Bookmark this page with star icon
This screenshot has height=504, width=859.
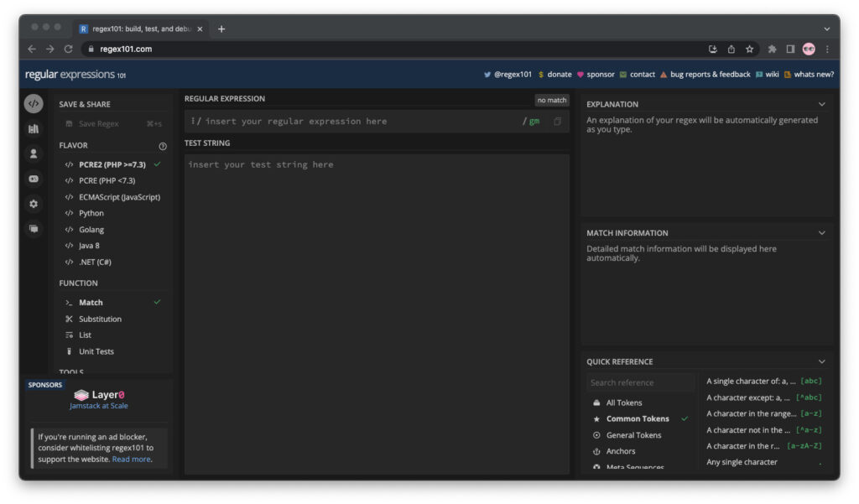[749, 49]
